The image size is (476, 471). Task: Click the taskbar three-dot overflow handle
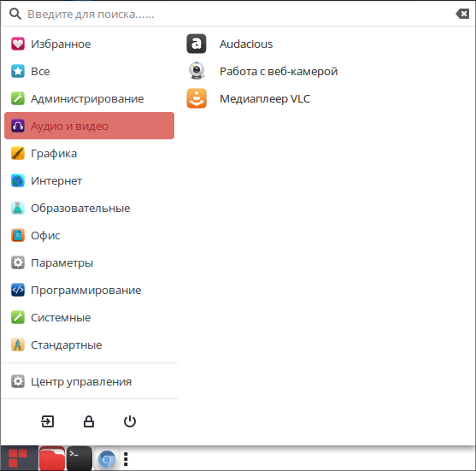[x=126, y=459]
